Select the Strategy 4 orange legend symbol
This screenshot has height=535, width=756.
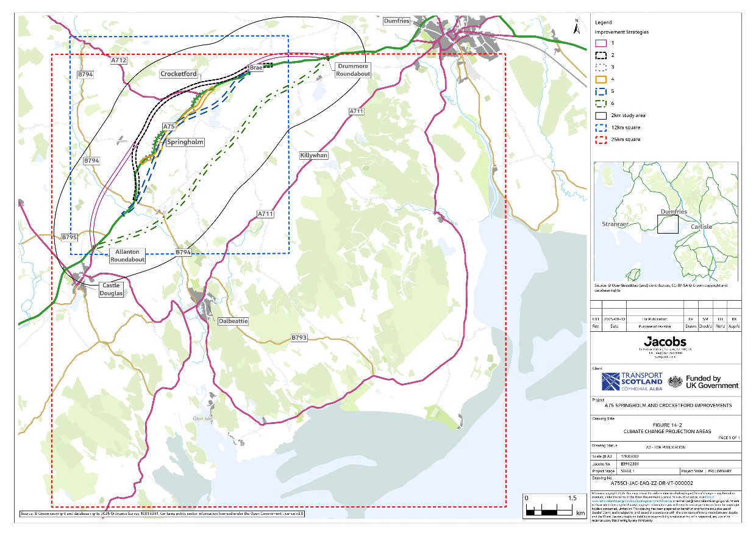pos(601,79)
